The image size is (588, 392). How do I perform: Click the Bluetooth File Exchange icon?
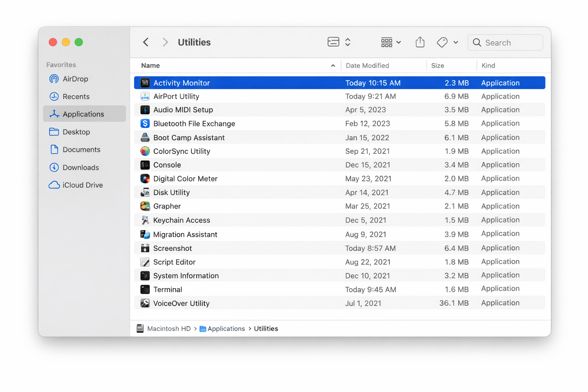(x=145, y=124)
